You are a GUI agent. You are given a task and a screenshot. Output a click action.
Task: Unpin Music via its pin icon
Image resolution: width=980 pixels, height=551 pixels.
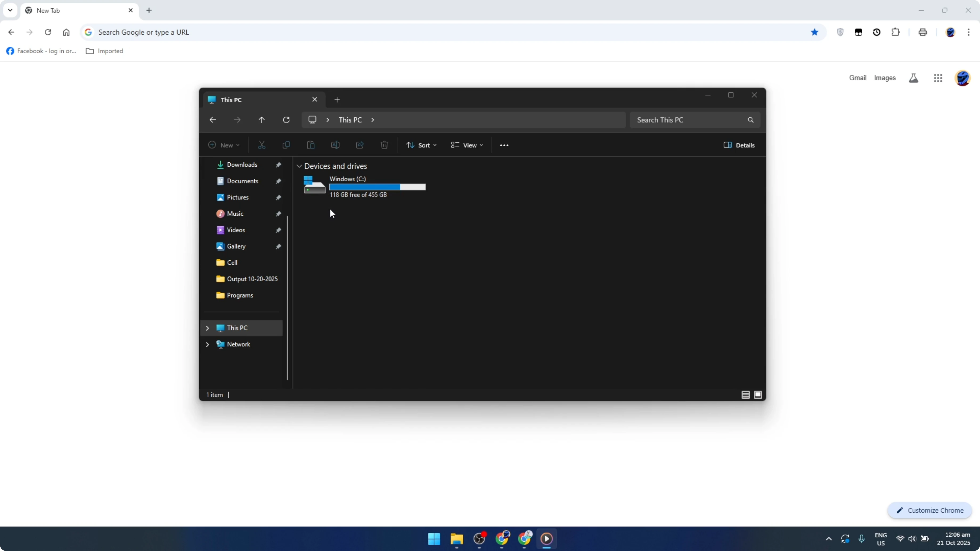click(x=279, y=214)
